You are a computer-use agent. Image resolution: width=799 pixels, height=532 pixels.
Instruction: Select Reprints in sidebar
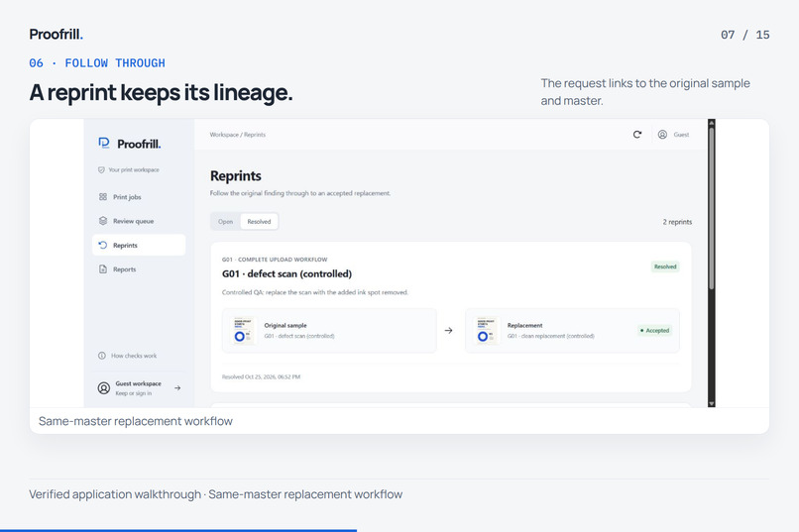pos(139,245)
